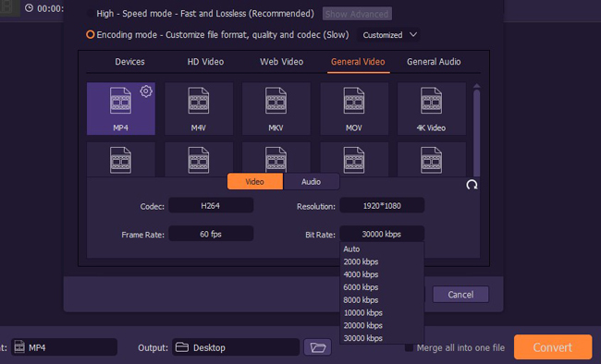Select the M4V format tile

pos(199,108)
